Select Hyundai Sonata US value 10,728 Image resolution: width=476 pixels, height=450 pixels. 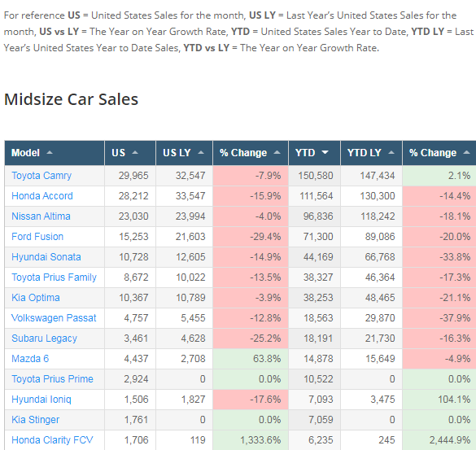pyautogui.click(x=133, y=257)
